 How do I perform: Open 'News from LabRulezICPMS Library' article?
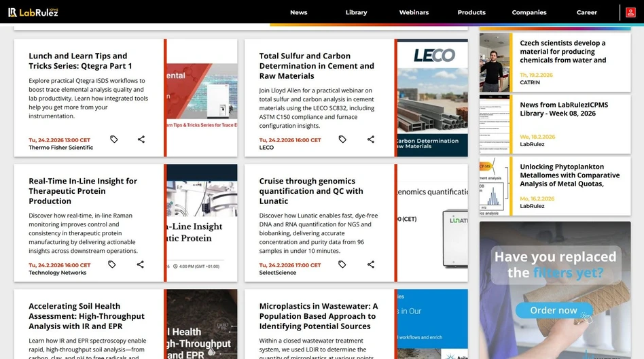click(x=564, y=109)
